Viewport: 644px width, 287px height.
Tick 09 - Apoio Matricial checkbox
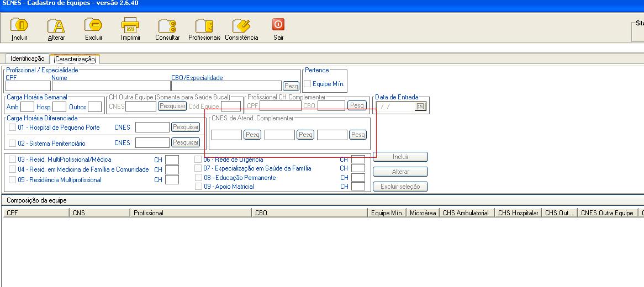pyautogui.click(x=198, y=187)
